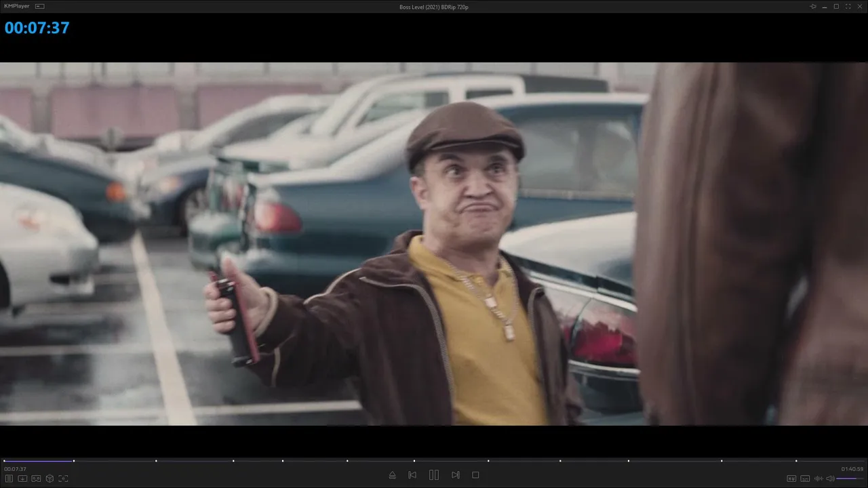Screen dimensions: 868x488
Task: Open the KMPlayer logo menu
Action: (18, 7)
